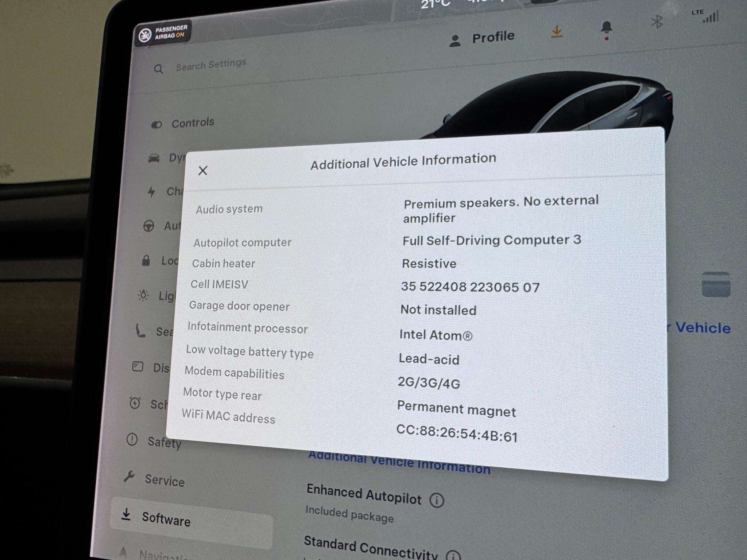
Task: Tap the software download arrow icon
Action: pyautogui.click(x=556, y=32)
